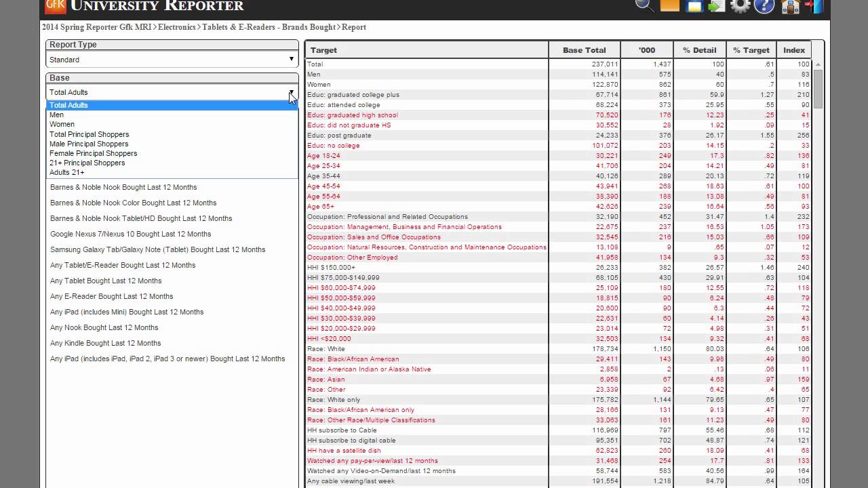Select Any Tablet Bought Last 12 Months

point(106,281)
